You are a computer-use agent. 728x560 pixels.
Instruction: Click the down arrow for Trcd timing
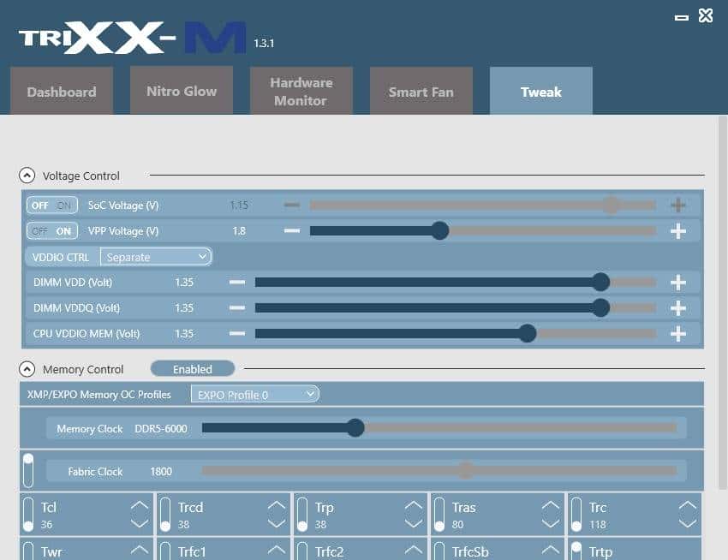coord(276,523)
